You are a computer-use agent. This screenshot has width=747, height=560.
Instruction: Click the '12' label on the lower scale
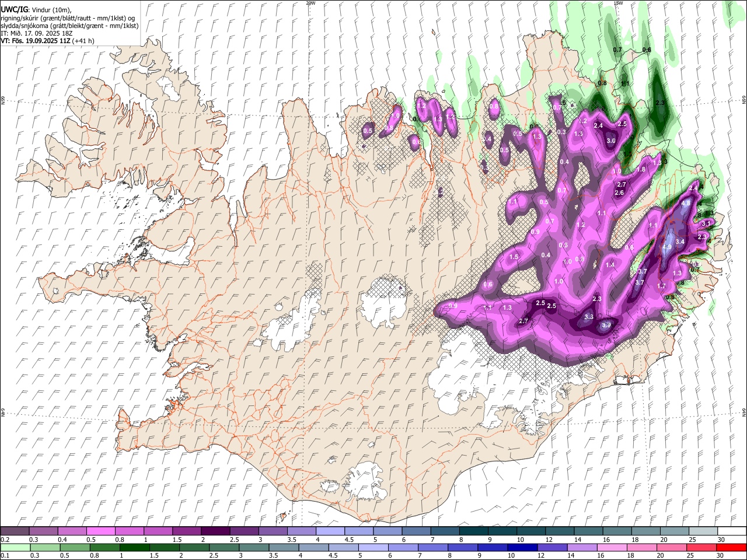[541, 556]
